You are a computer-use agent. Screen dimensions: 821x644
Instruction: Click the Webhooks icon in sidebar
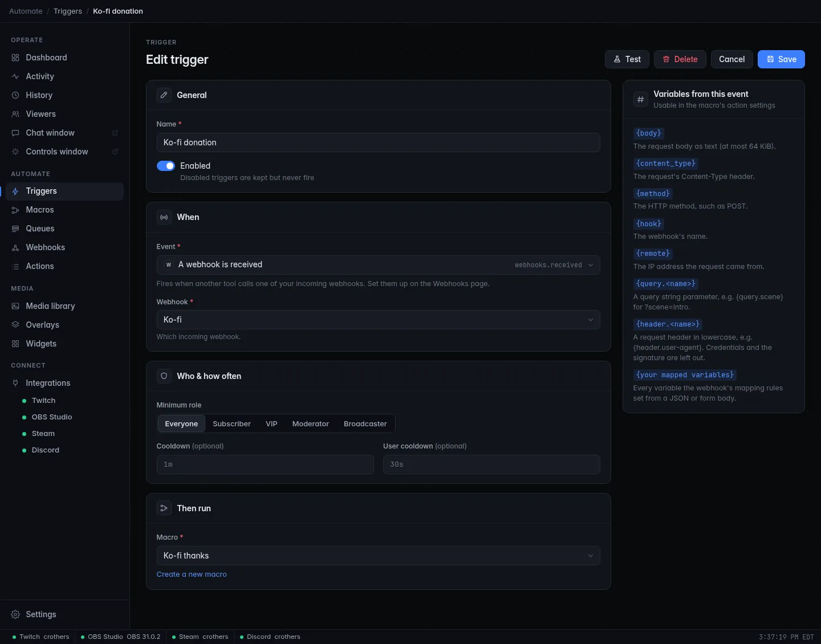(15, 247)
